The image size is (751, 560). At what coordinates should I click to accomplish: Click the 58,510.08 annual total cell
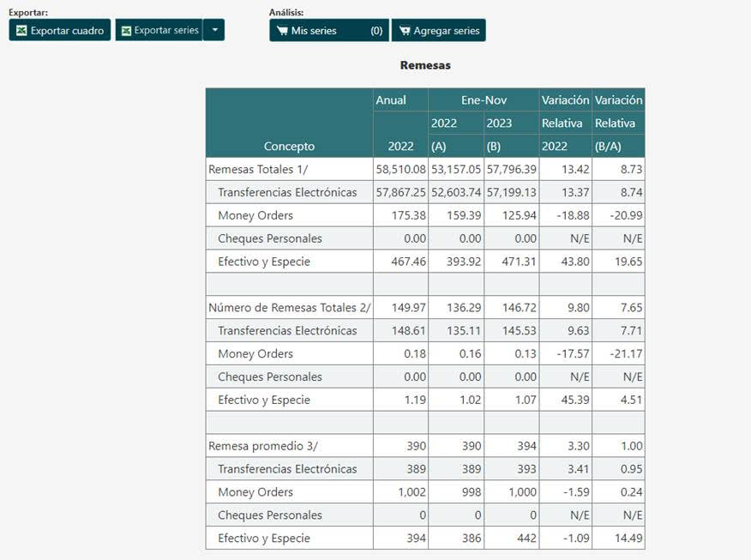(400, 170)
